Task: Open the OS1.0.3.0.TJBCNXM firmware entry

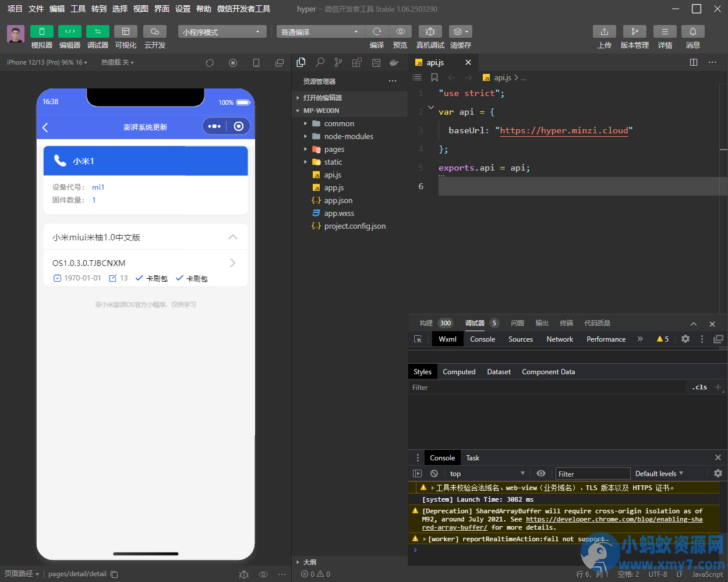Action: point(146,270)
